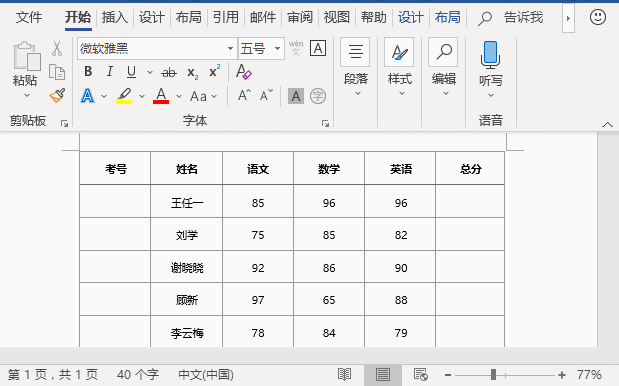The image size is (619, 386).
Task: Click the zoom out minus button
Action: tap(448, 375)
